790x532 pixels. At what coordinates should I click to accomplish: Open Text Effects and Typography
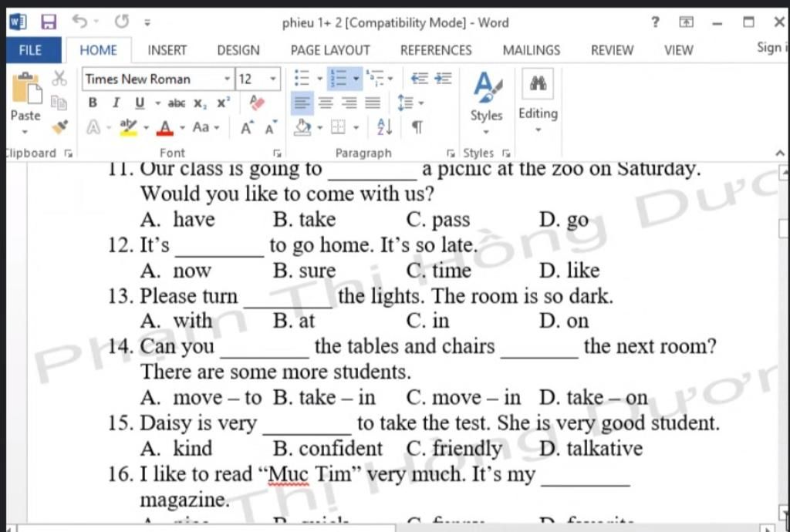93,127
